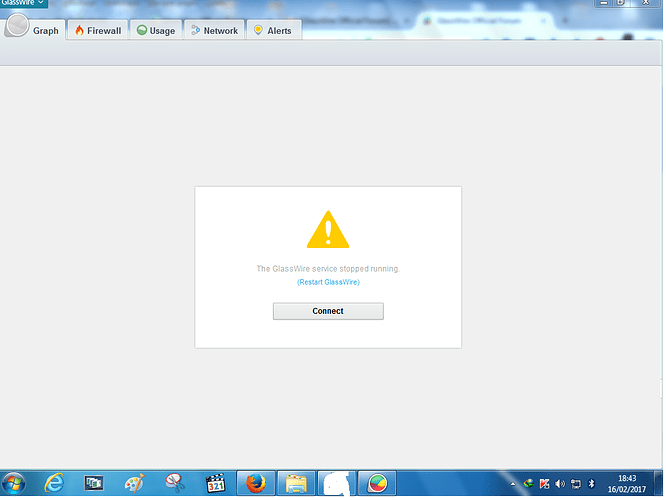Image resolution: width=666 pixels, height=500 pixels.
Task: Open the Windows Start menu
Action: coord(14,483)
